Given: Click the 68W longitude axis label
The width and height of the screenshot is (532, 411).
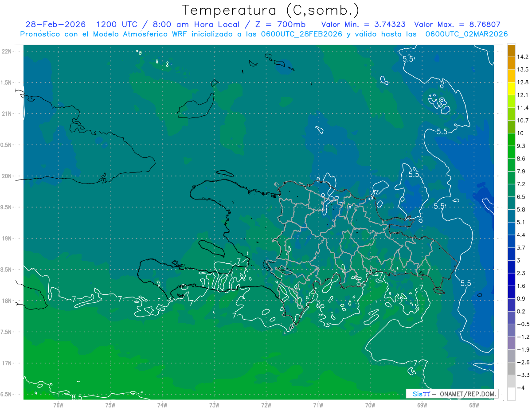Looking at the screenshot, I should (473, 405).
